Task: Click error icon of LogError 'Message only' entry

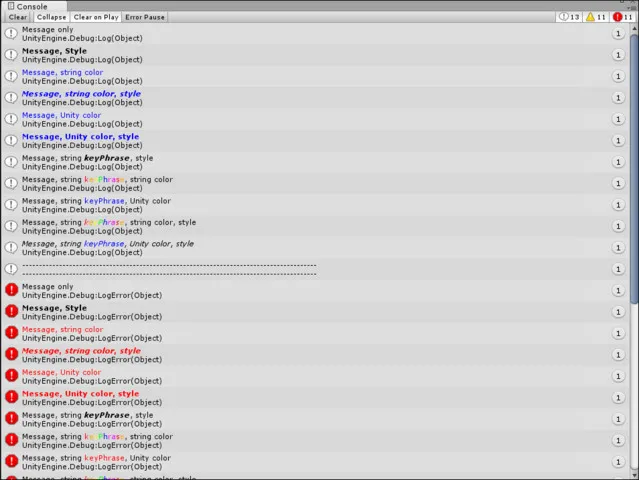Action: pos(11,291)
